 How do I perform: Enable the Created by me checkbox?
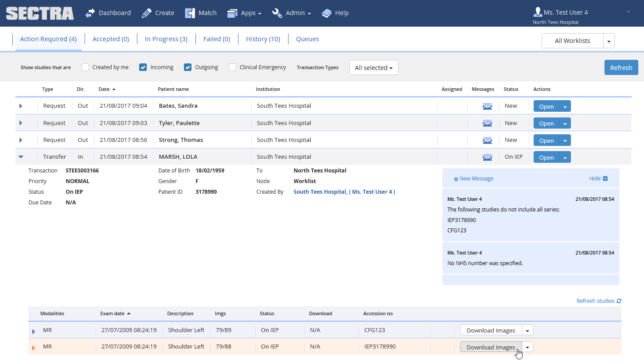click(x=85, y=67)
